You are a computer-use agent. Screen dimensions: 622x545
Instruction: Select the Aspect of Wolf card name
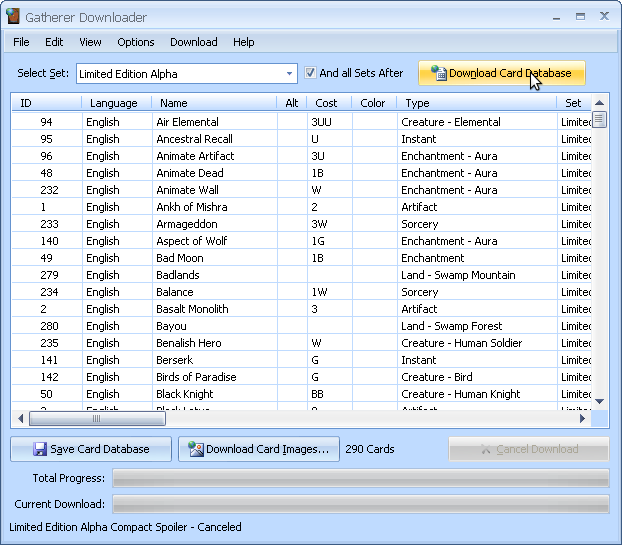(x=192, y=241)
